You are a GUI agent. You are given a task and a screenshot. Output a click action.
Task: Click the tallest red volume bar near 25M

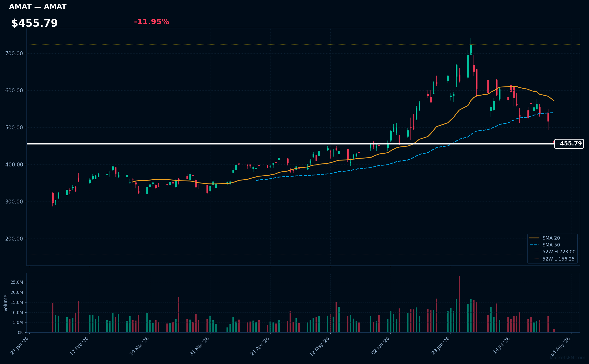[459, 304]
